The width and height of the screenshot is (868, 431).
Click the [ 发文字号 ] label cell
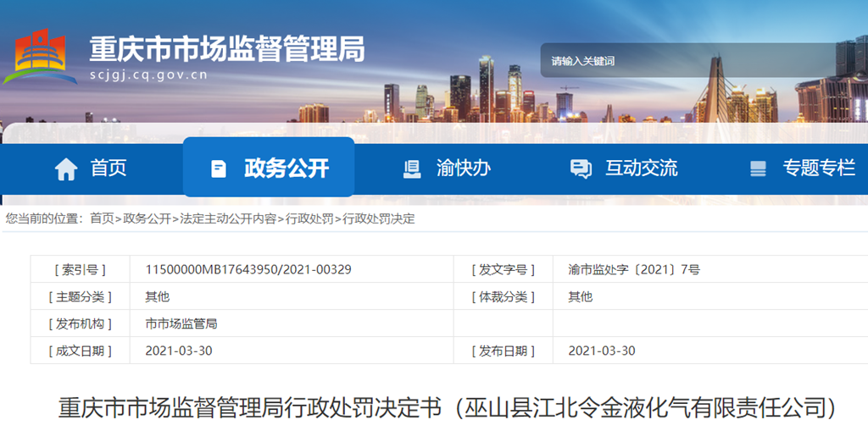point(504,270)
